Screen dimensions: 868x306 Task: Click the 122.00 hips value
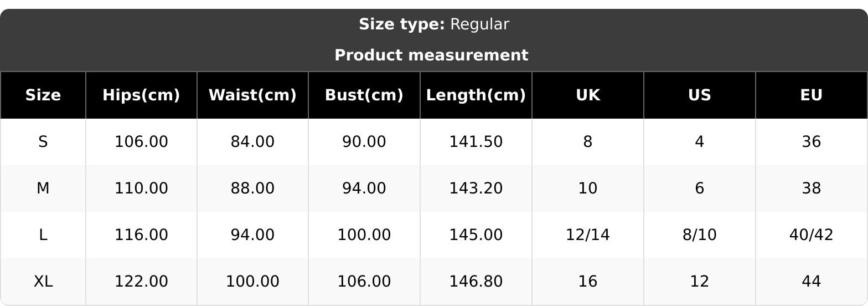click(141, 282)
